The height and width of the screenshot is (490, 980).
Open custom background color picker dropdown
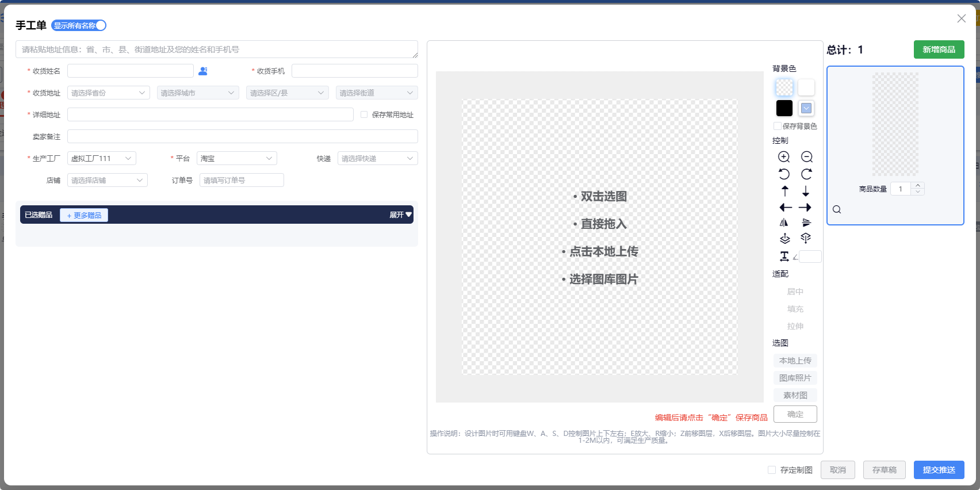[806, 108]
